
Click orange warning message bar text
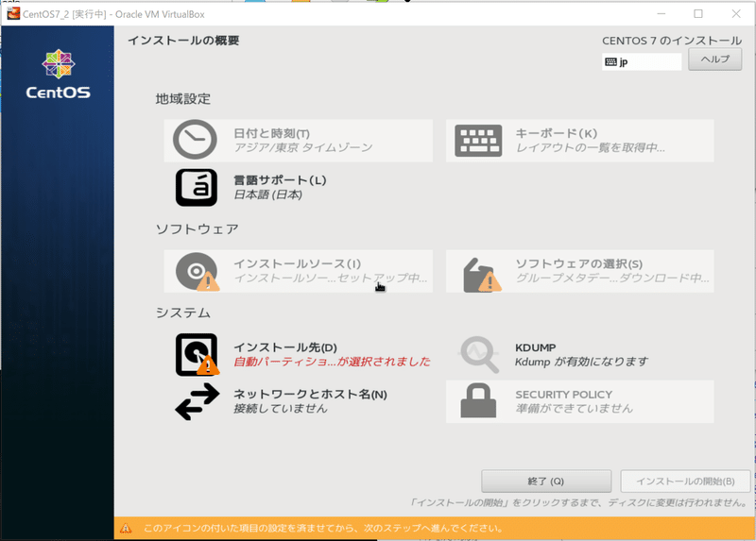point(323,529)
